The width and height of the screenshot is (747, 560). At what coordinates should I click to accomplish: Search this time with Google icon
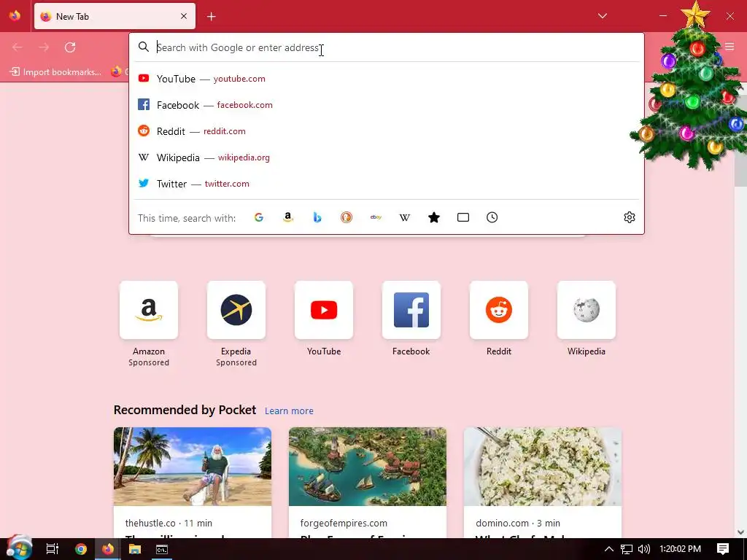pos(259,217)
